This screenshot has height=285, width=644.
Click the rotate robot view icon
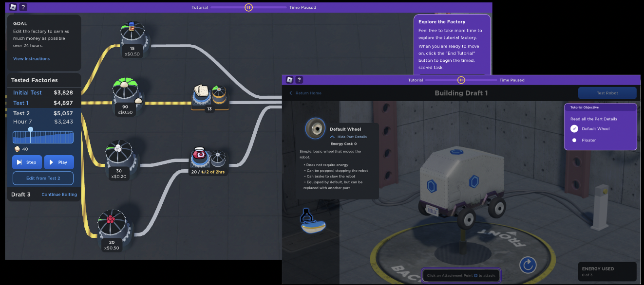[528, 265]
